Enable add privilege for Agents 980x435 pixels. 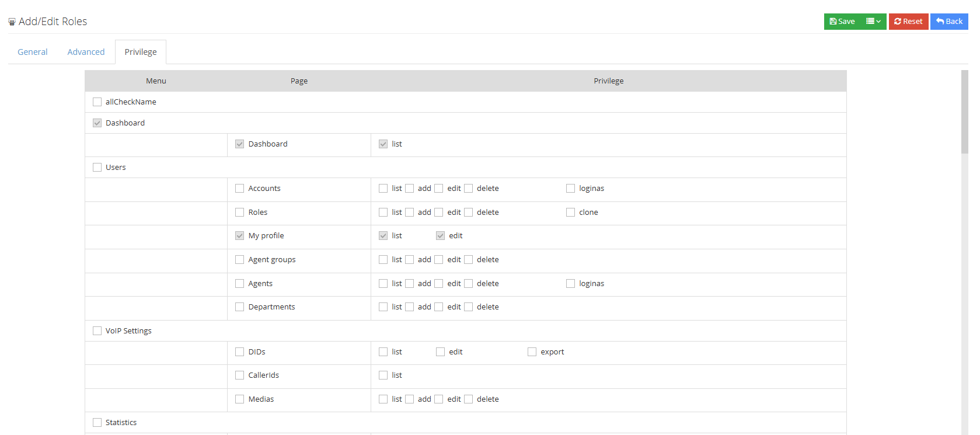click(x=409, y=284)
